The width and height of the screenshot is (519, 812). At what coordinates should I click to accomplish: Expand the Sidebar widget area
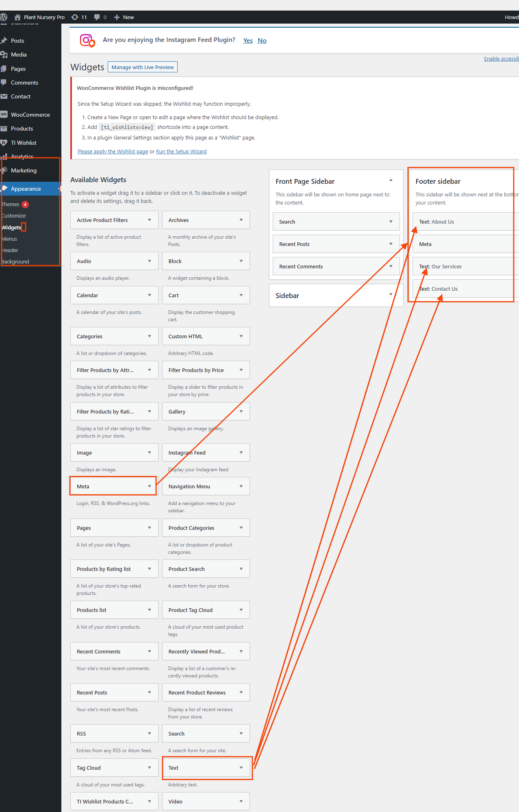click(x=391, y=295)
